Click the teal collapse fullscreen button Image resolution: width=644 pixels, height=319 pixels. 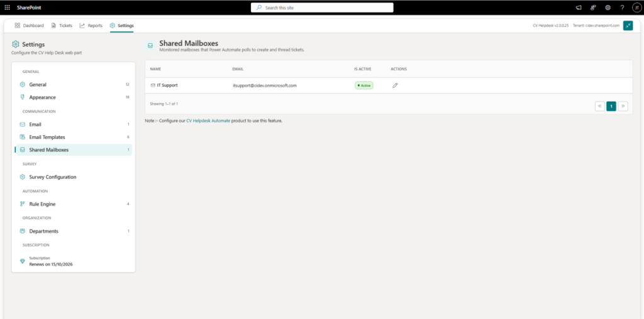click(x=628, y=25)
